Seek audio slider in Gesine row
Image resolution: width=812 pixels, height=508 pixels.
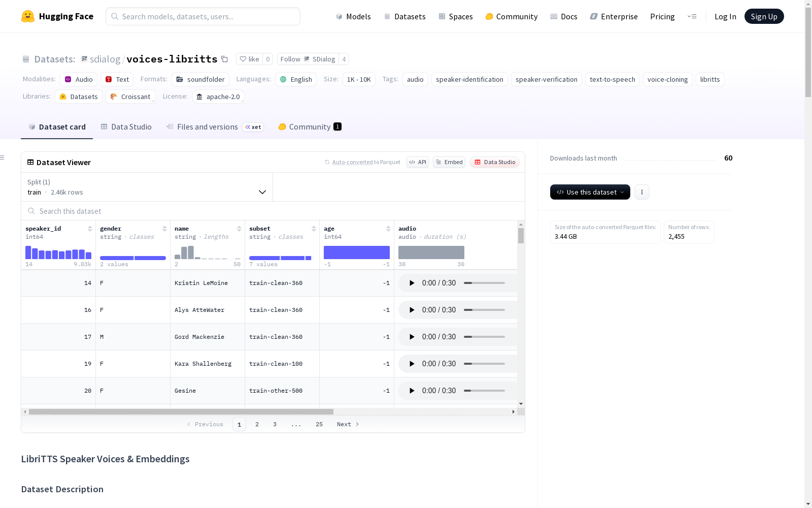click(484, 391)
